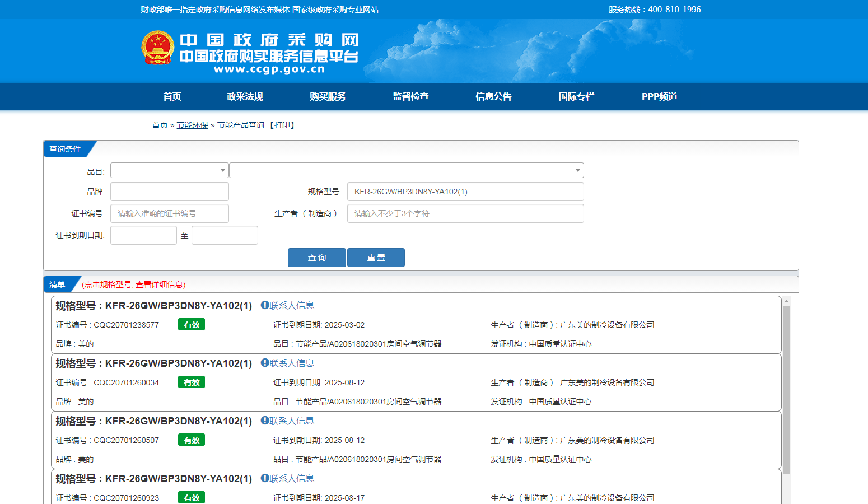Open 监督检查 navigation menu

[x=410, y=96]
